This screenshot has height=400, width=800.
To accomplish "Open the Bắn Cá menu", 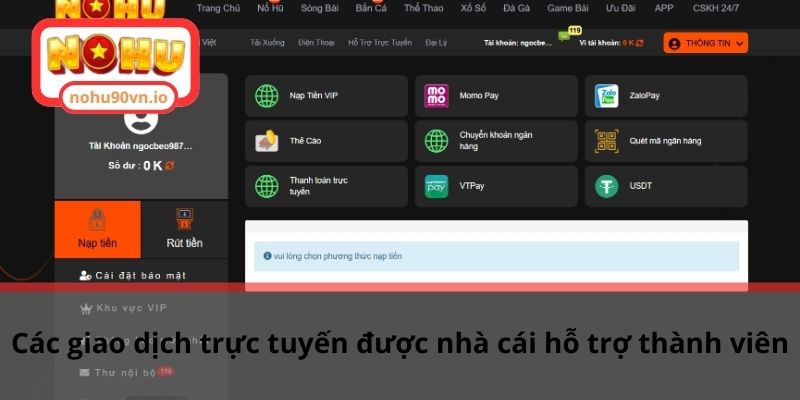I will (371, 8).
